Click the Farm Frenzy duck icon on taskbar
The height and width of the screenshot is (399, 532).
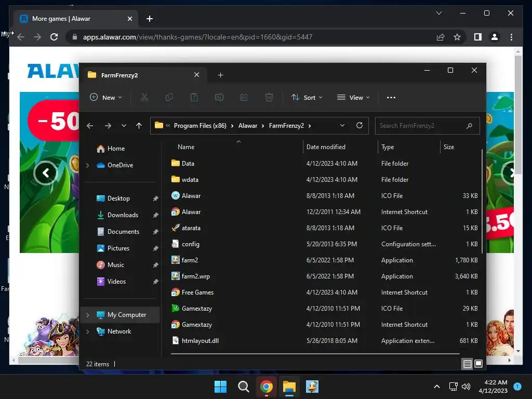(312, 387)
